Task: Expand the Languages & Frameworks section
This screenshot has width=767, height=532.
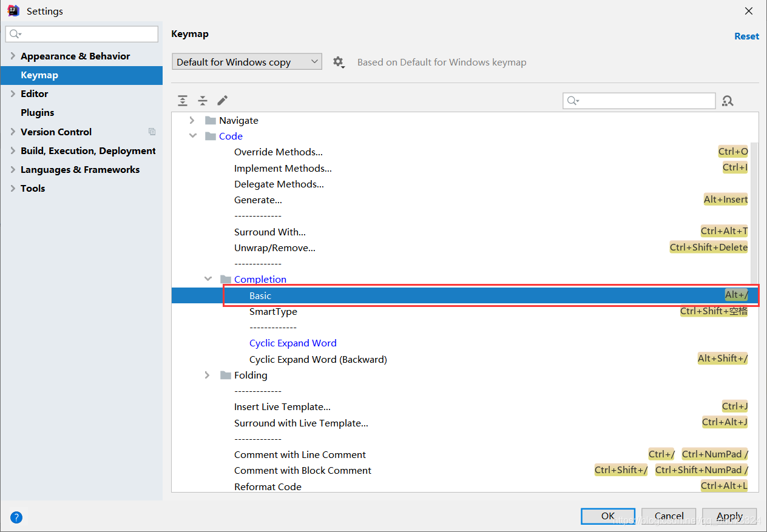Action: 13,169
